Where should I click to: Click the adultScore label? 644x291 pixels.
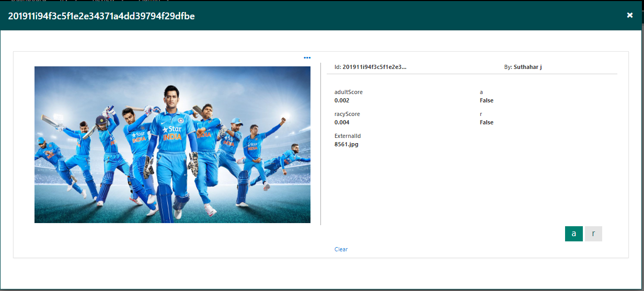point(348,92)
